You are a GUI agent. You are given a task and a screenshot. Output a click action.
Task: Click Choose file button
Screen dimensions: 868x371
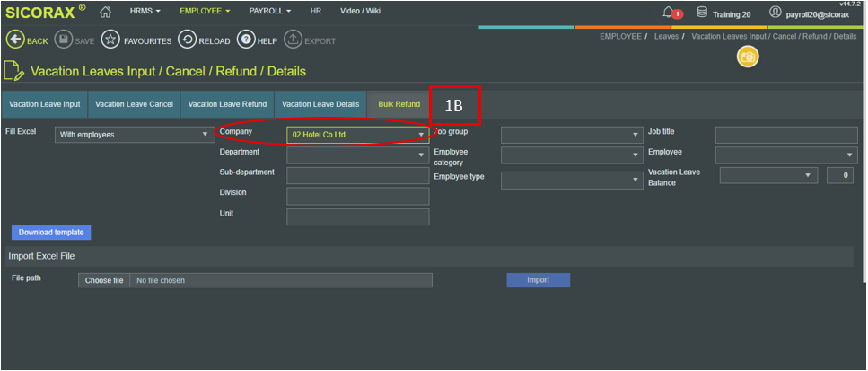(104, 280)
